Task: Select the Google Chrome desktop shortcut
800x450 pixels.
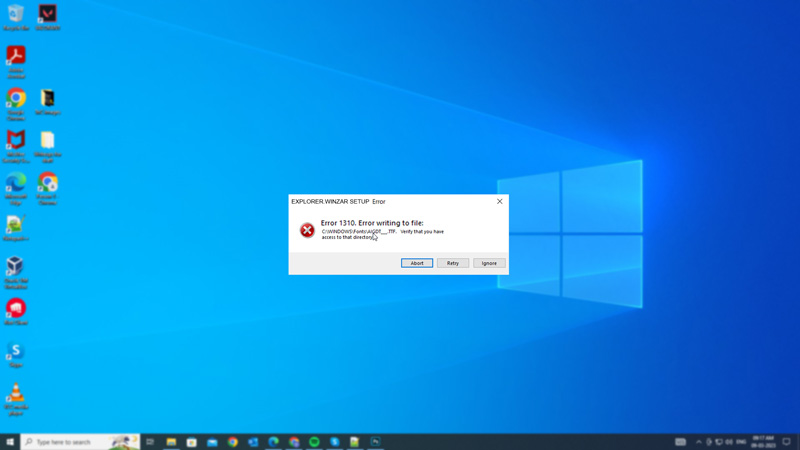Action: (16, 104)
